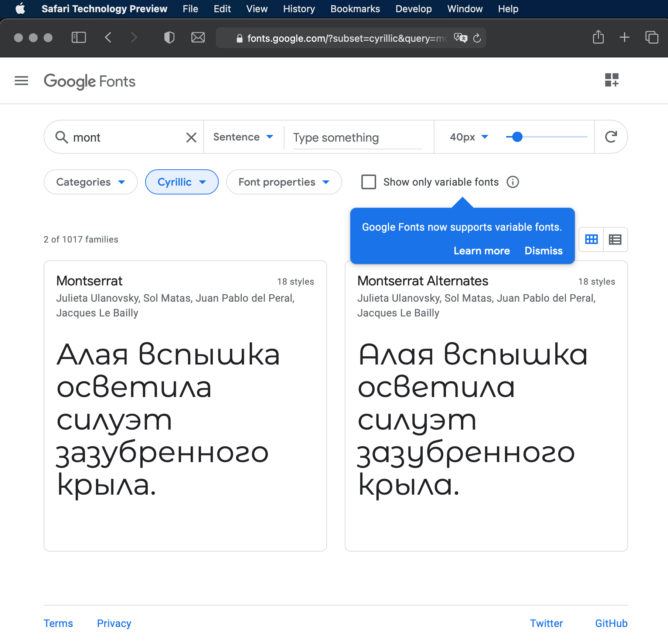This screenshot has width=668, height=644.
Task: Open the Privacy link
Action: [x=114, y=623]
